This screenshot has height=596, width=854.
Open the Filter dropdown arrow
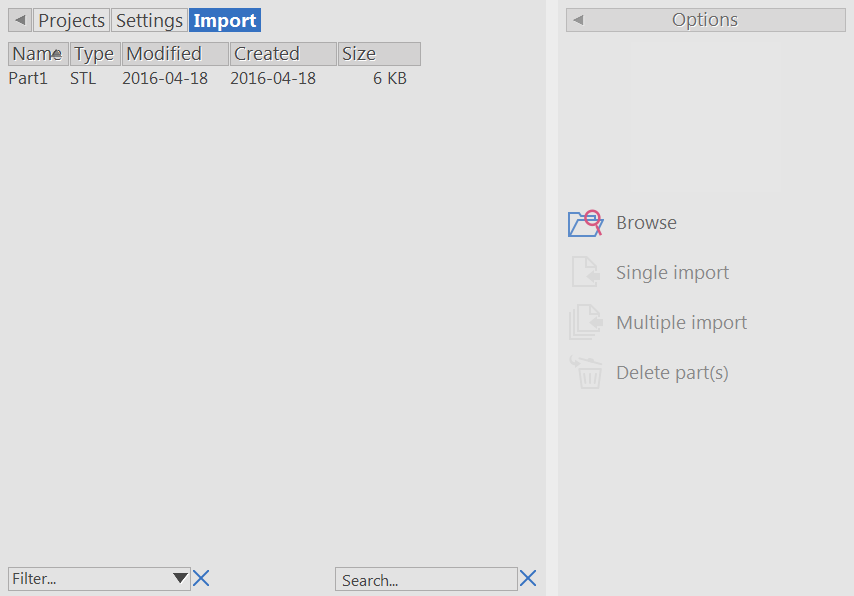pos(180,578)
